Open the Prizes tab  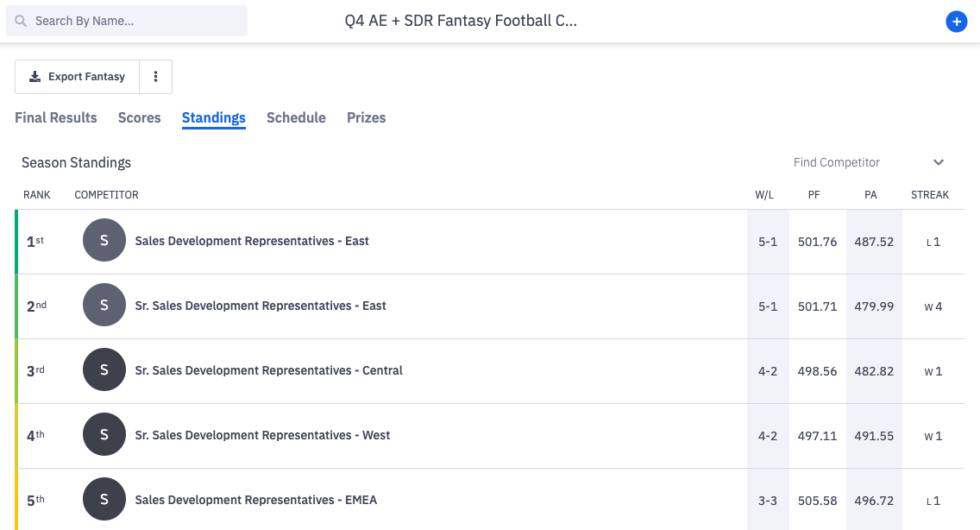point(367,117)
